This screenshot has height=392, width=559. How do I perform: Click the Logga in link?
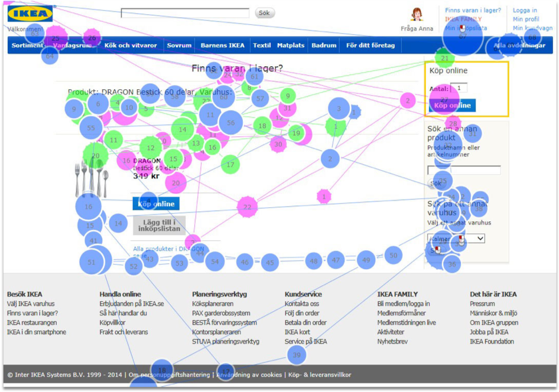click(x=525, y=10)
